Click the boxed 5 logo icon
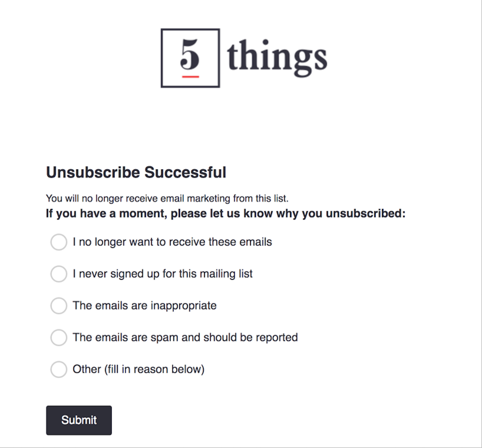Viewport: 482px width, 448px height. (190, 58)
